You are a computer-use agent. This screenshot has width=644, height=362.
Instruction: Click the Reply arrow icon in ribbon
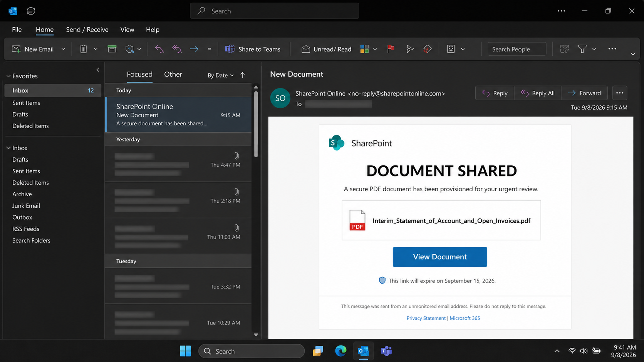159,49
